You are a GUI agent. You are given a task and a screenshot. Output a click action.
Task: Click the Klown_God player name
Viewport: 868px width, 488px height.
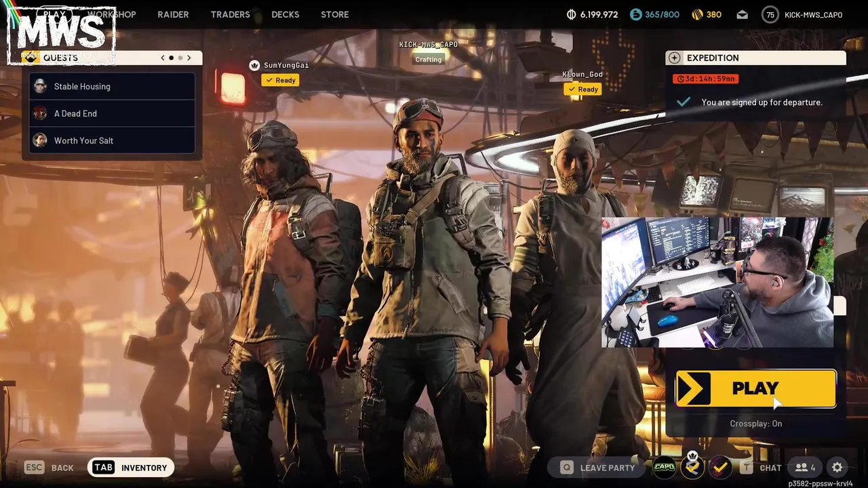[582, 75]
